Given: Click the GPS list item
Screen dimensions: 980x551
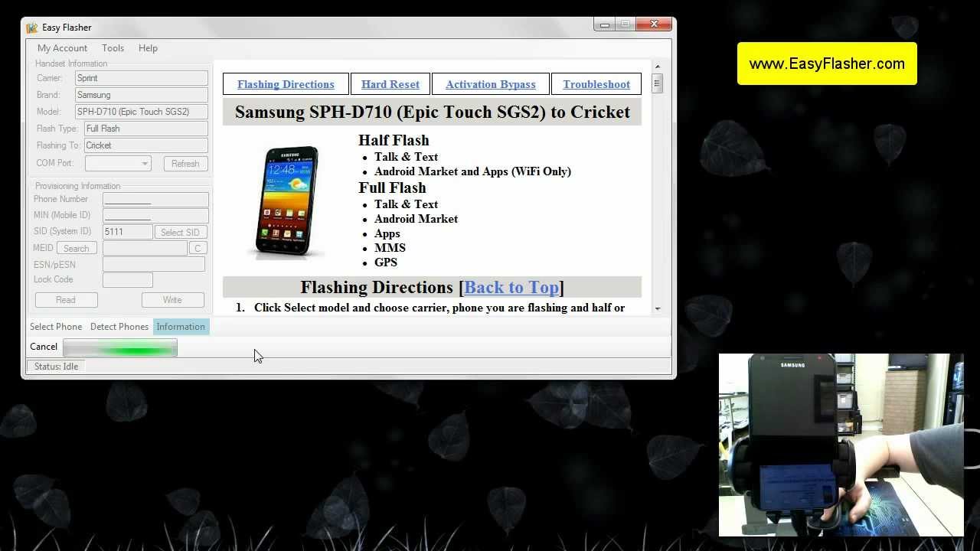Looking at the screenshot, I should 386,262.
